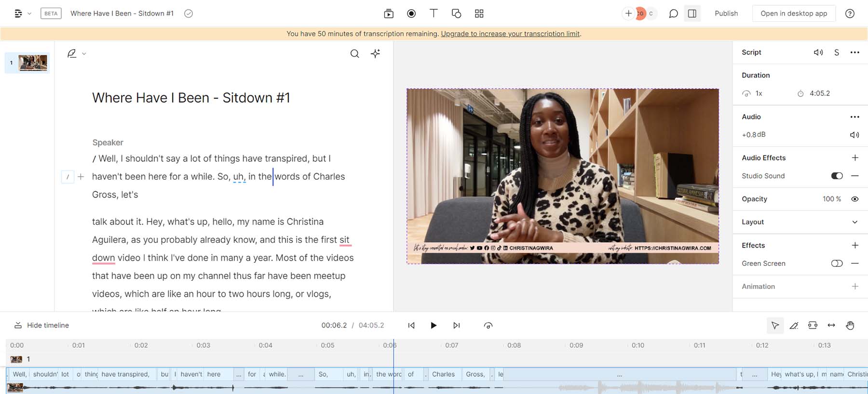
Task: Click the BETA badge
Action: (51, 13)
